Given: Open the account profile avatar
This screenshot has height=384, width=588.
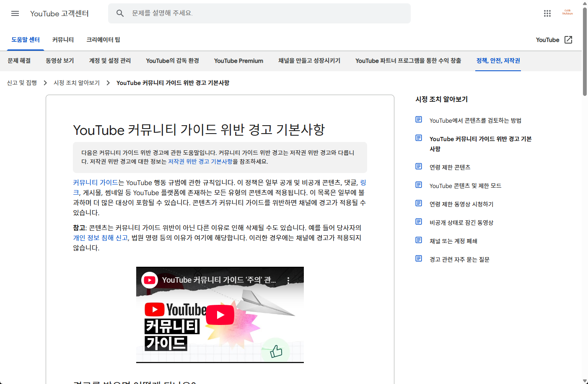Looking at the screenshot, I should (567, 13).
